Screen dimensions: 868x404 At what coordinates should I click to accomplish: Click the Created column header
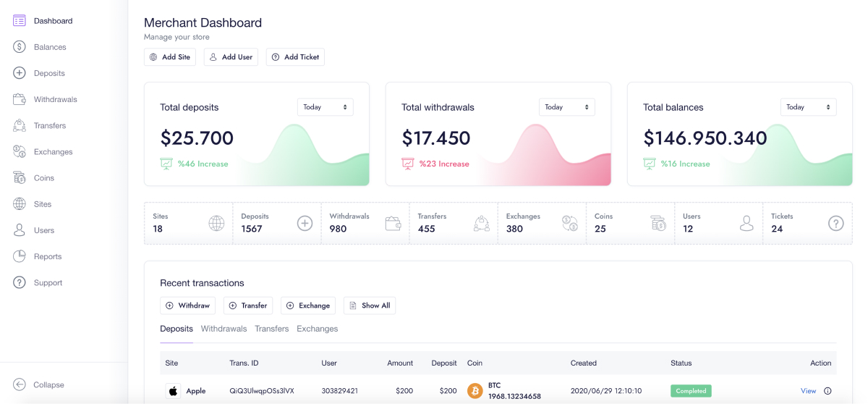coord(584,363)
